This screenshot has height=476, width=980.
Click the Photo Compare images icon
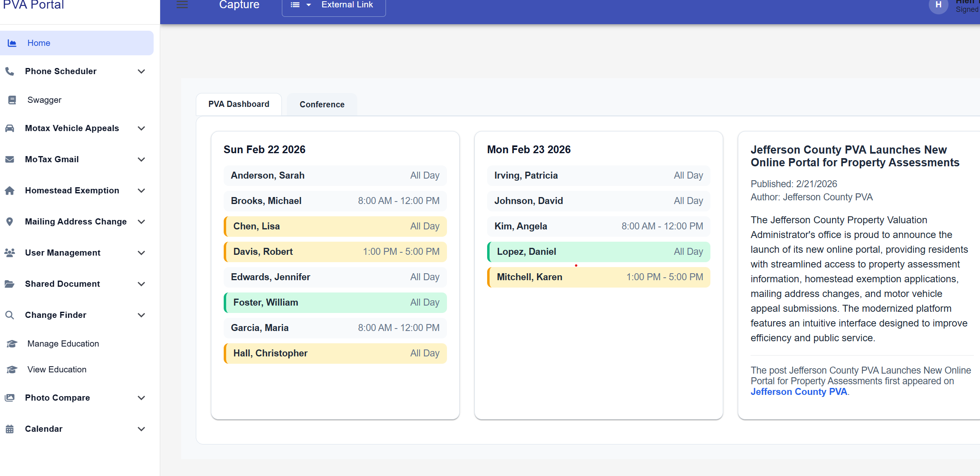pyautogui.click(x=9, y=398)
